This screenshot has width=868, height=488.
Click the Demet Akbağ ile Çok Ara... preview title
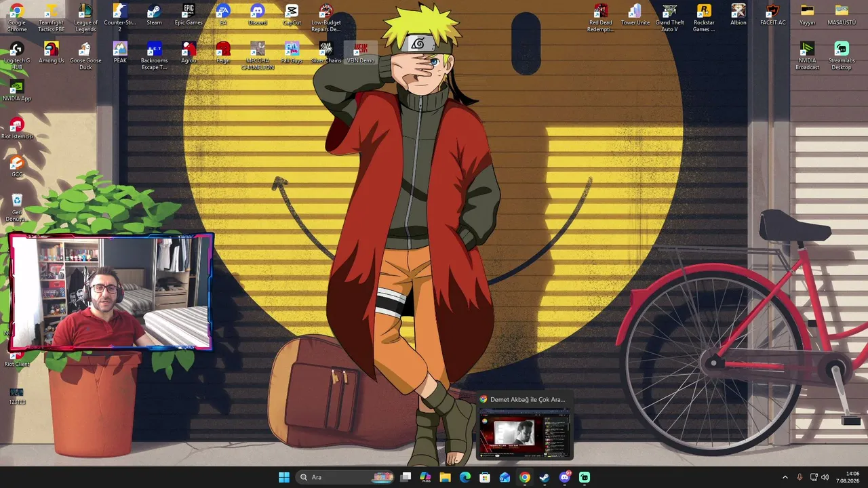tap(528, 399)
